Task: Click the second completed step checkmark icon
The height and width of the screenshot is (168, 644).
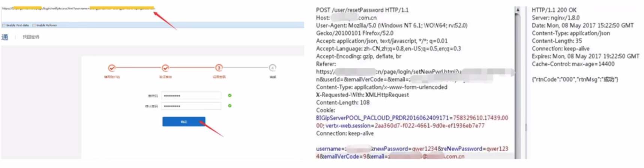Action: click(x=165, y=68)
